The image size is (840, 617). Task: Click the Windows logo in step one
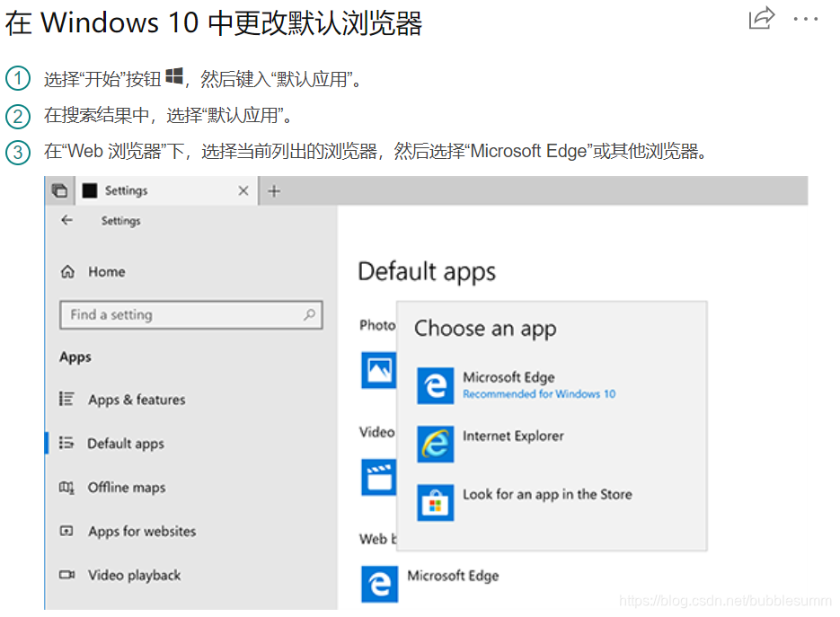pos(174,76)
